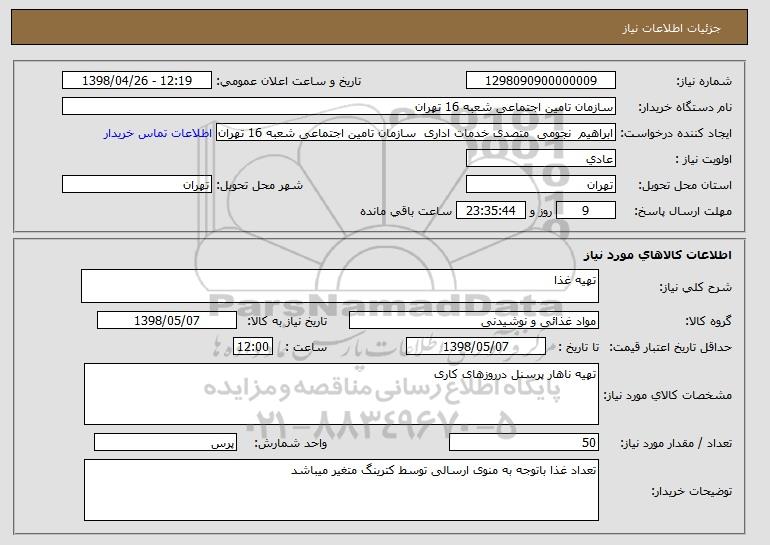The height and width of the screenshot is (545, 770).
Task: Click the نام دستگاه خریدار label
Action: pyautogui.click(x=685, y=107)
